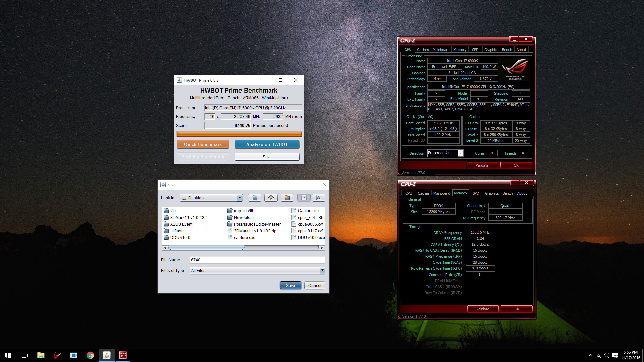Click the Score value field 8740.26
644x362 pixels.
click(x=228, y=125)
